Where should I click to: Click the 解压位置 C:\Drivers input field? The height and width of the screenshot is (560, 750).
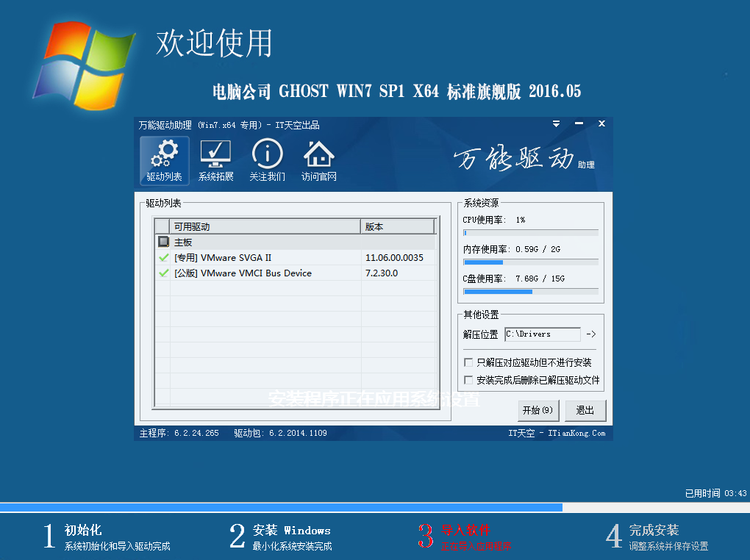point(543,334)
